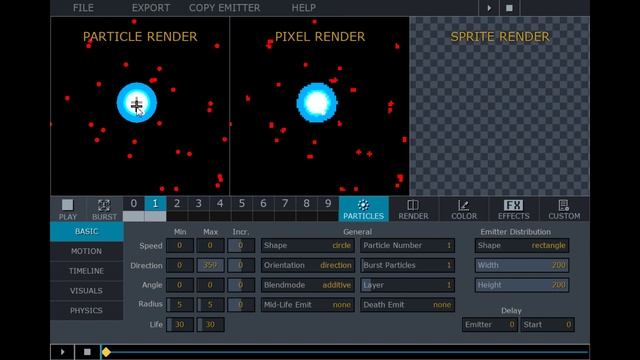Open the EXPORT menu
The height and width of the screenshot is (360, 640).
tap(151, 8)
